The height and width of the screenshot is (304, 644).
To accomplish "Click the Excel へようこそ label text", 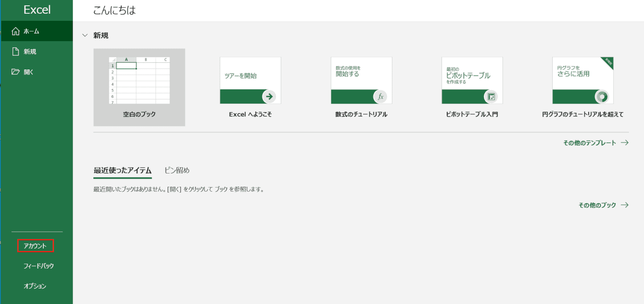I will 250,114.
